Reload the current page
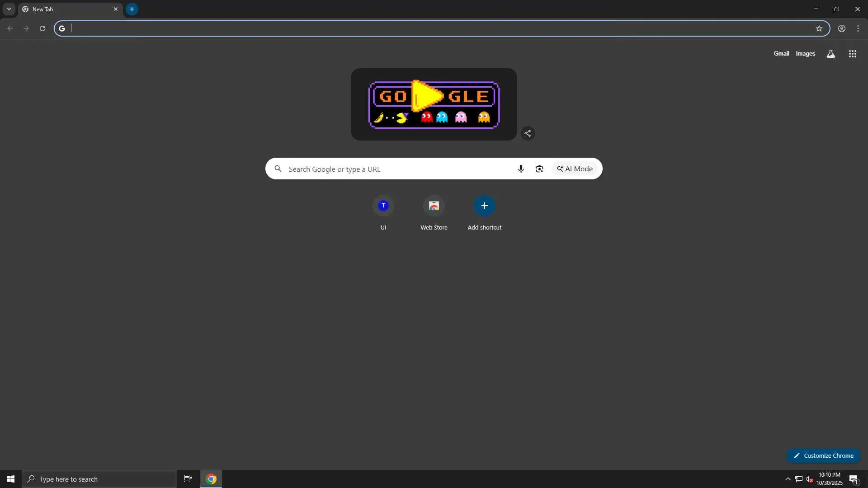This screenshot has width=868, height=488. coord(42,28)
